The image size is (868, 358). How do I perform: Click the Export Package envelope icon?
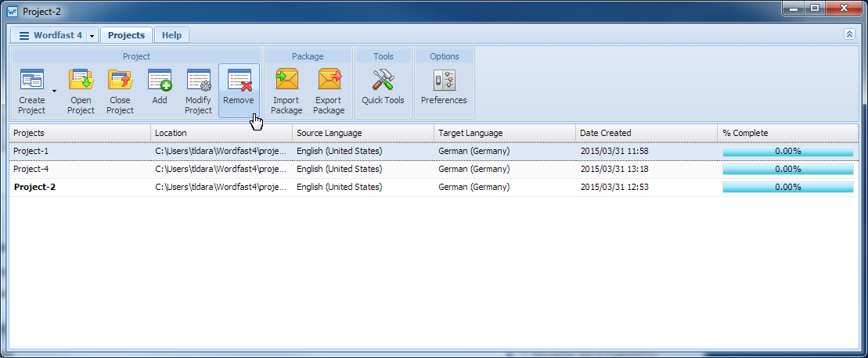(x=330, y=80)
